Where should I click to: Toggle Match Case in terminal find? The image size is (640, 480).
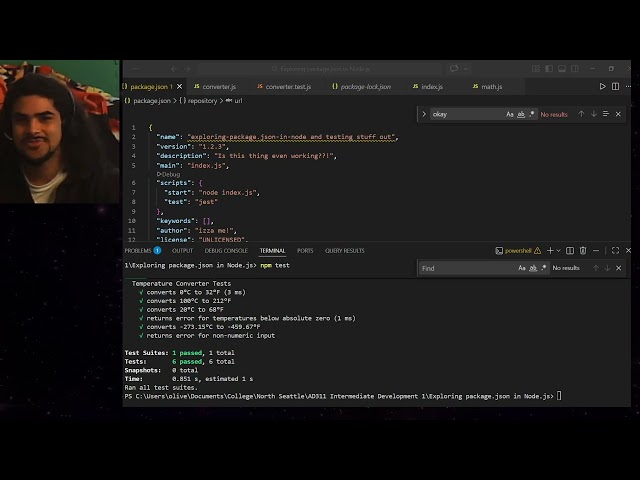522,268
